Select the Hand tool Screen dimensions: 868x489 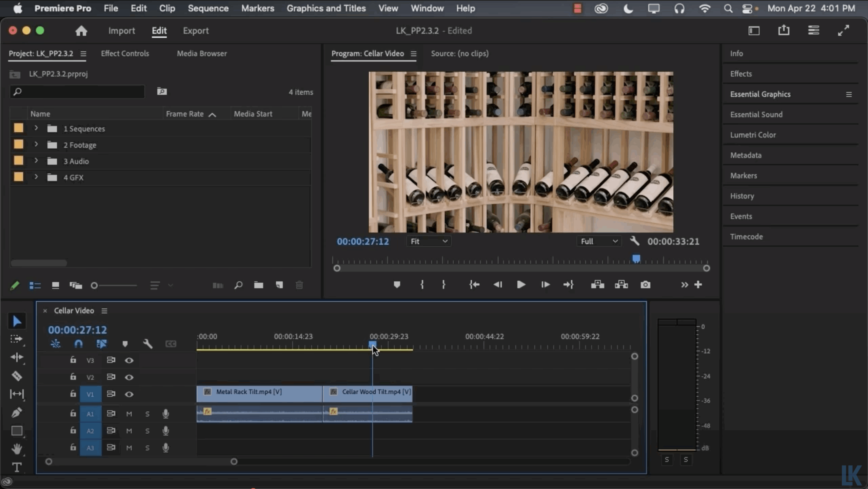pos(17,449)
